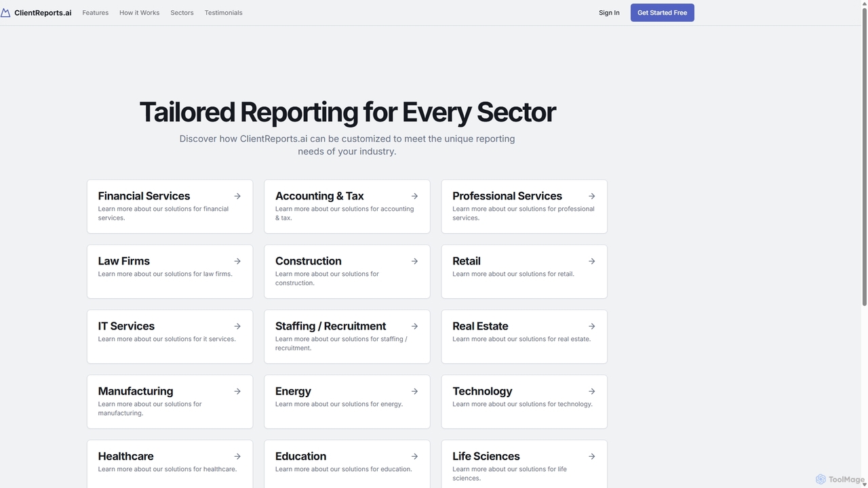Viewport: 868px width, 488px height.
Task: Click text 'Learn more about our solutions for real estate.'
Action: tap(521, 339)
